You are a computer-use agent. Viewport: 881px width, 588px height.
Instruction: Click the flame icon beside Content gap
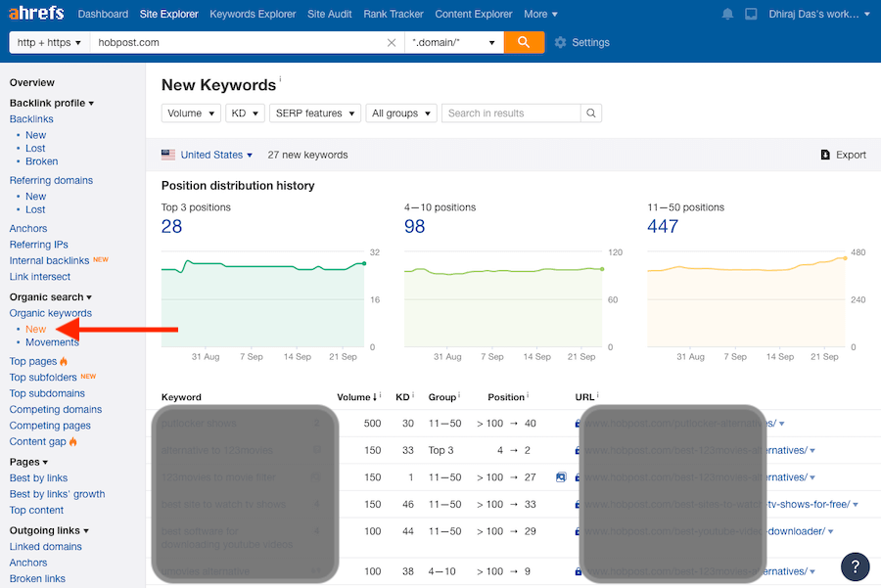pos(73,441)
